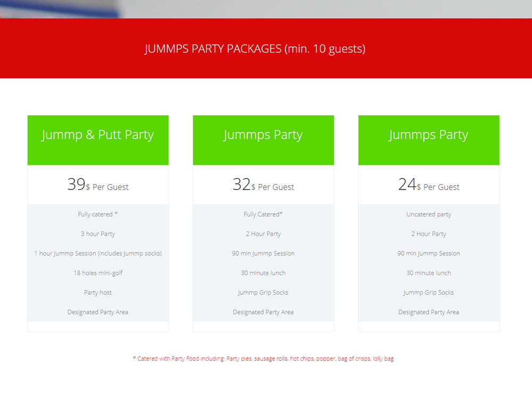Click the 1 hour Jummp Session row
Viewport: 532px width, 399px height.
coord(98,254)
